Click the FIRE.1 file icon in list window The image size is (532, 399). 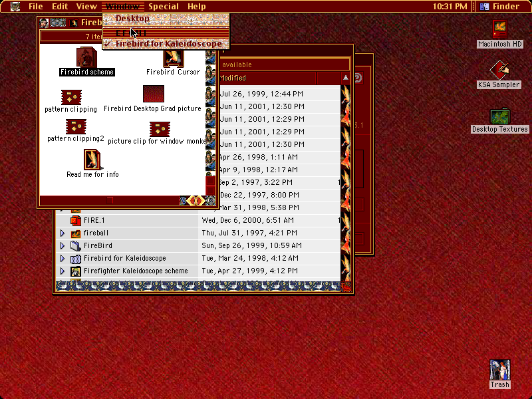[75, 221]
